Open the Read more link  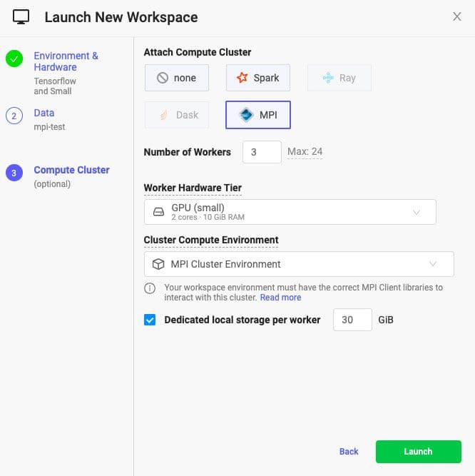point(280,297)
